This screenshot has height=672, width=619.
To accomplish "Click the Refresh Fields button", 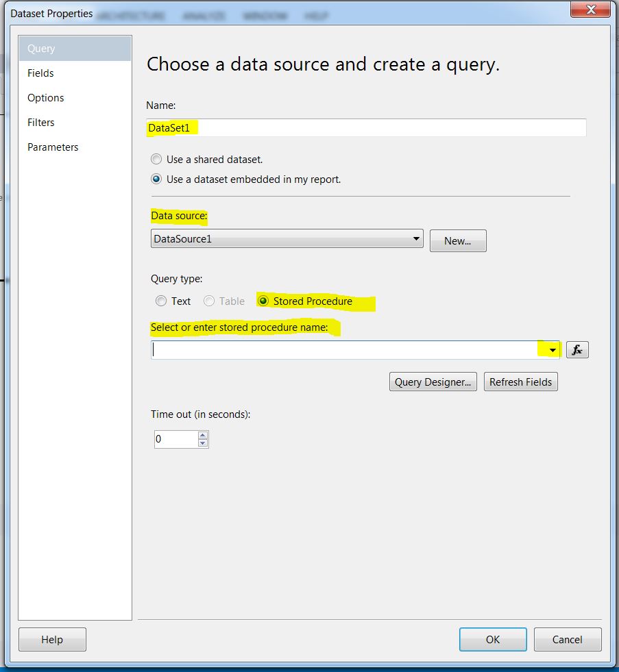I will 520,382.
